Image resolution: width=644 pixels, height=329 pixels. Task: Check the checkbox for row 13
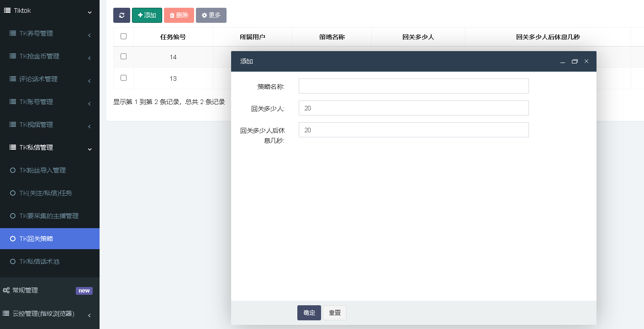click(x=123, y=78)
